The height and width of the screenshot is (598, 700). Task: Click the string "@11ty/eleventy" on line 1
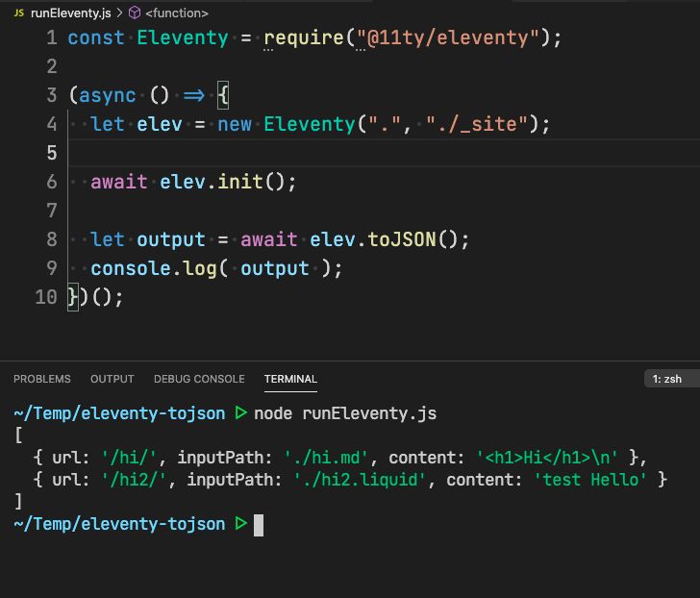(448, 37)
